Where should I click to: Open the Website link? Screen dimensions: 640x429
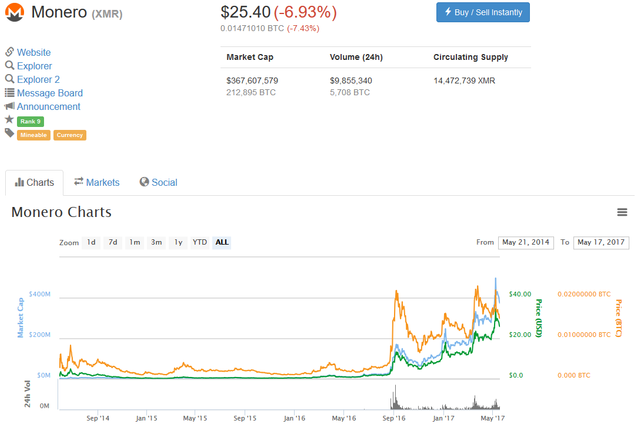[34, 52]
